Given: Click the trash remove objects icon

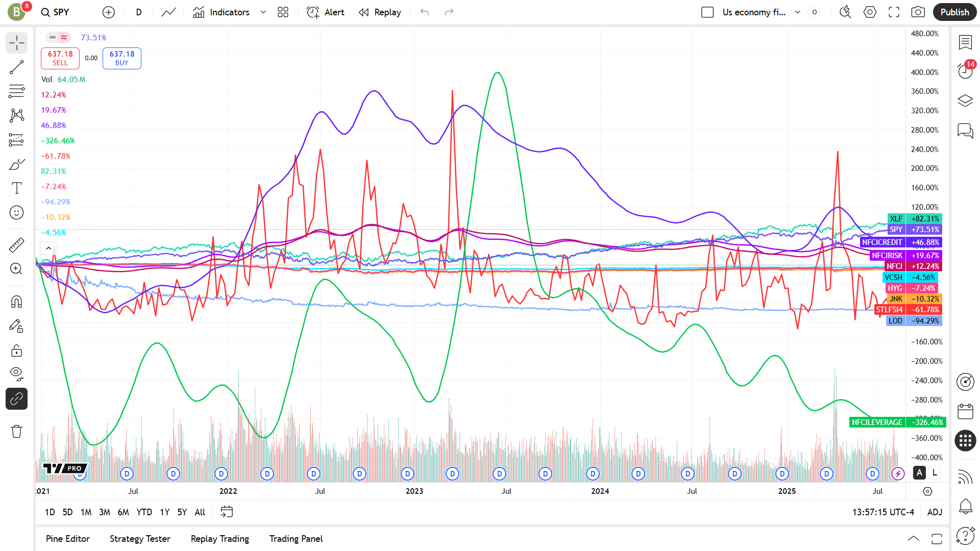Looking at the screenshot, I should coord(16,432).
